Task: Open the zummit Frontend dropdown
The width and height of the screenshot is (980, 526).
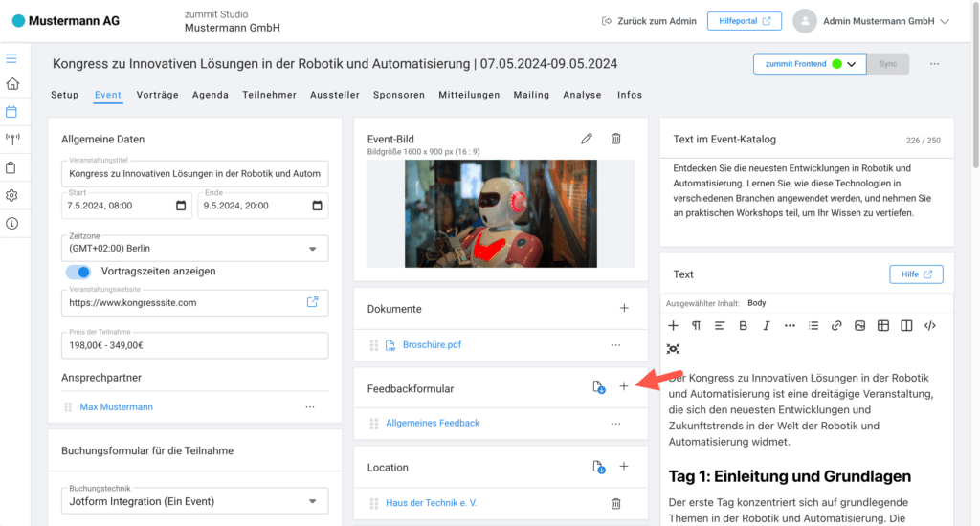Action: pyautogui.click(x=850, y=64)
